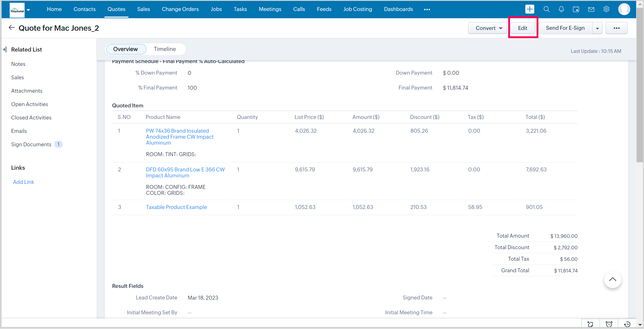
Task: Open the more modules ellipsis in navbar
Action: pyautogui.click(x=427, y=9)
